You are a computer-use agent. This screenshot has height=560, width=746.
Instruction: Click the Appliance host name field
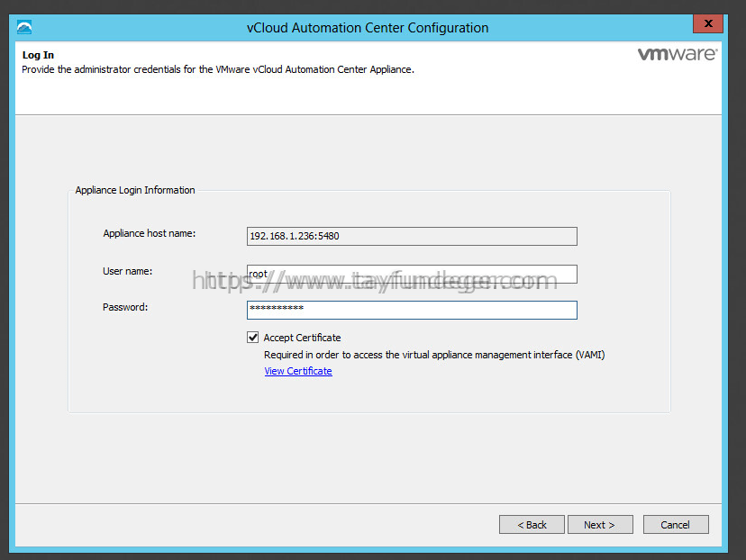pyautogui.click(x=412, y=236)
